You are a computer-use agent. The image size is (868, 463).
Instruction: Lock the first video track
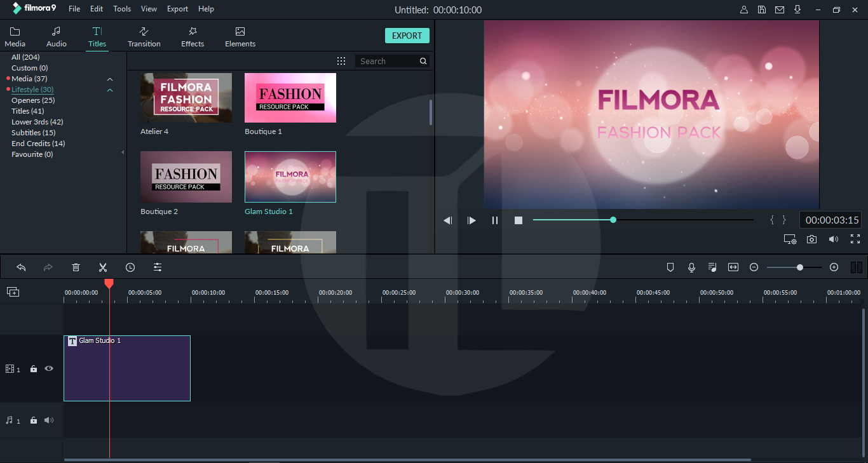pyautogui.click(x=33, y=368)
